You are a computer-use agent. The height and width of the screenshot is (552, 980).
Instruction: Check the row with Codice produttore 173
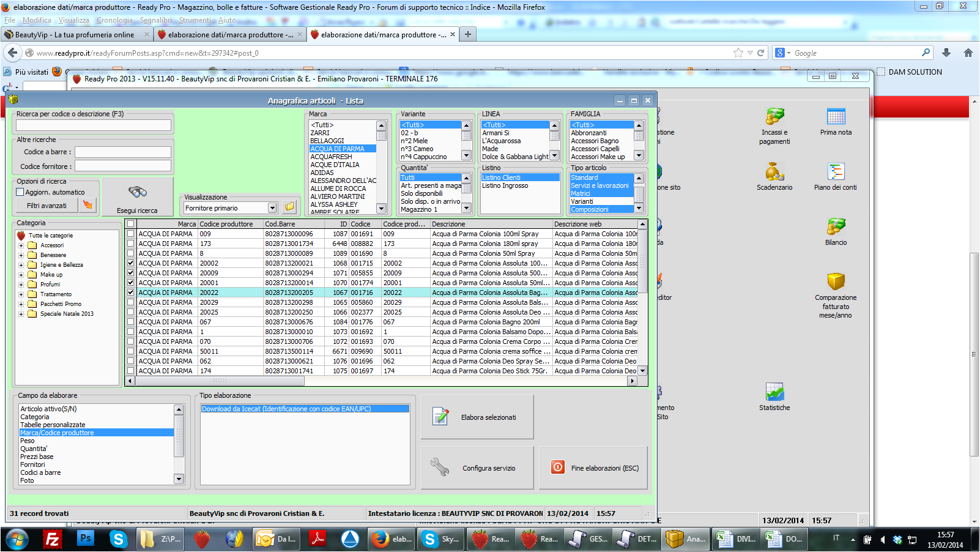130,244
